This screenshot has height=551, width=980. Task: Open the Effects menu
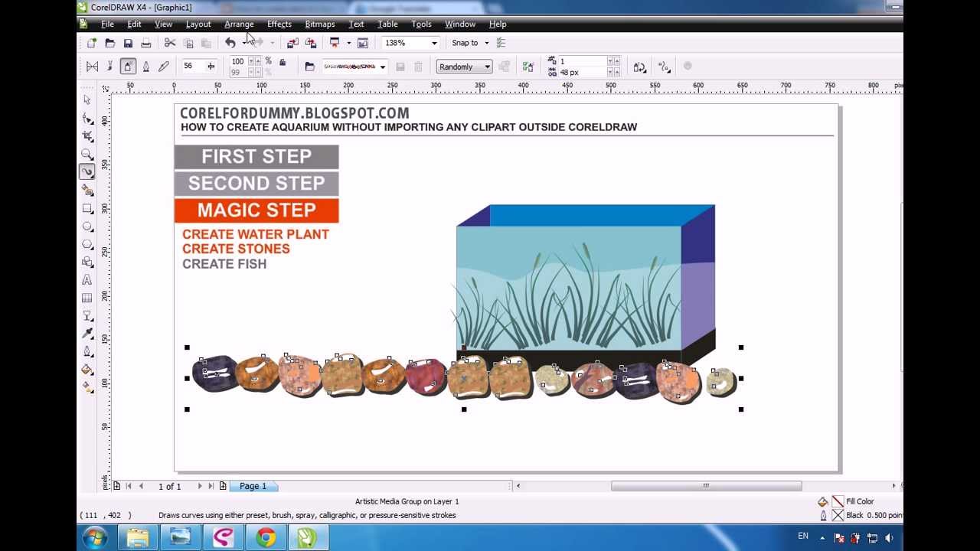click(279, 24)
